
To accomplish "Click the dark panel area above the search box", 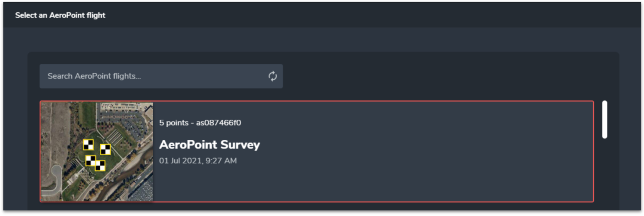I will [x=321, y=58].
